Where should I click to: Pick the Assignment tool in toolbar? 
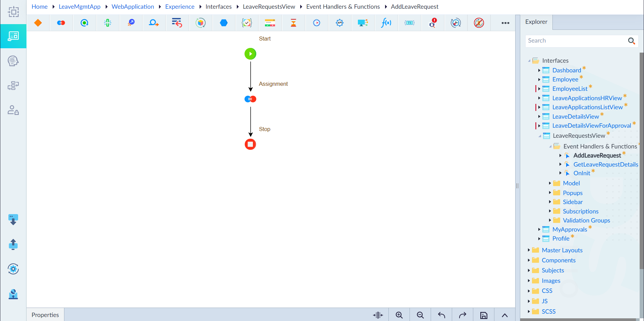[x=61, y=23]
